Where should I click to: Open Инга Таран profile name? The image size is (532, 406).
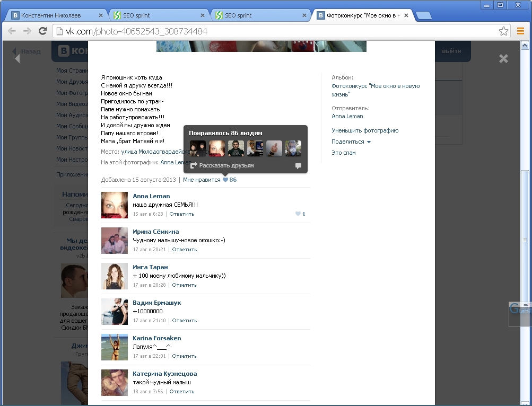click(150, 267)
